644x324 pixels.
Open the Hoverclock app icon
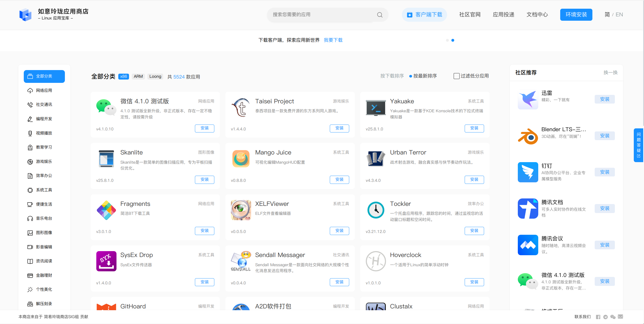376,261
